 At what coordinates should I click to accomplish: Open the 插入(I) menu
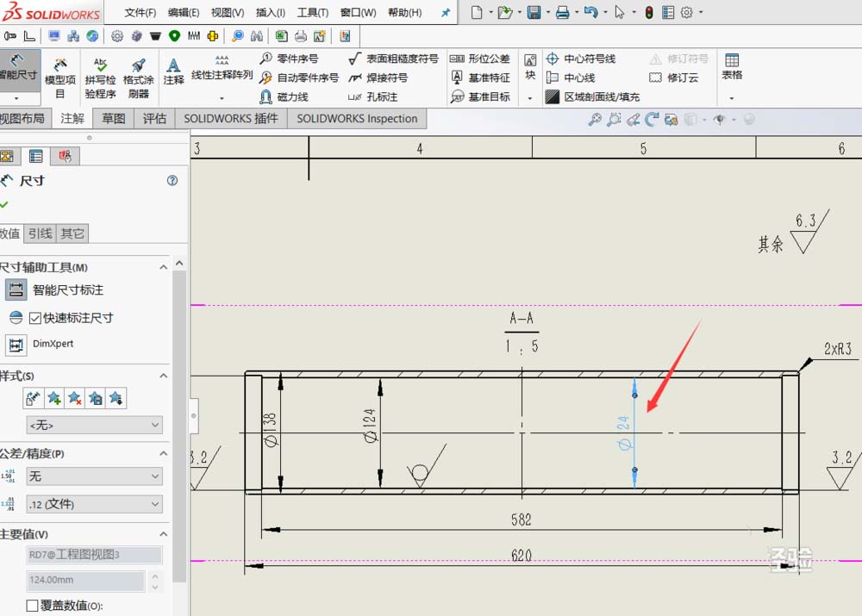point(271,13)
